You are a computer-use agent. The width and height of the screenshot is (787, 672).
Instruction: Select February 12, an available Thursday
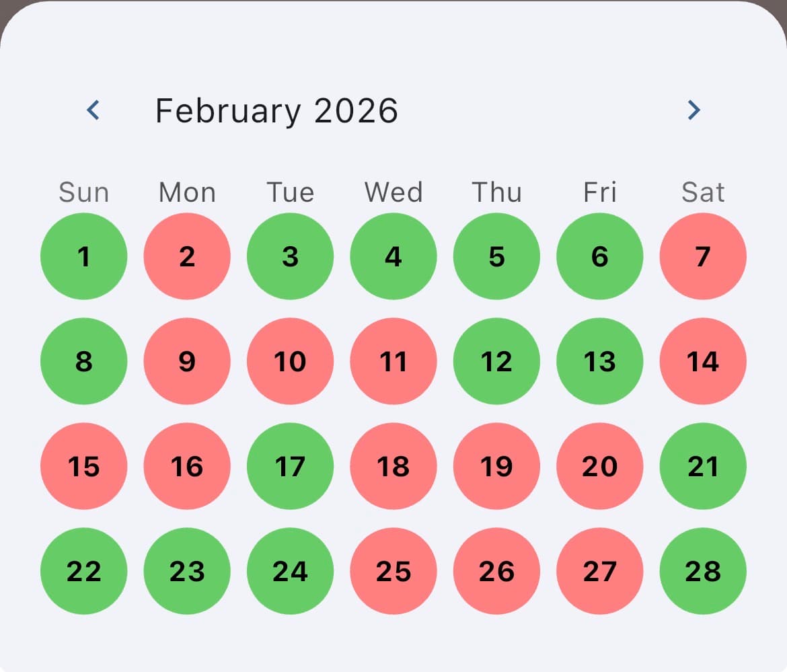[496, 361]
